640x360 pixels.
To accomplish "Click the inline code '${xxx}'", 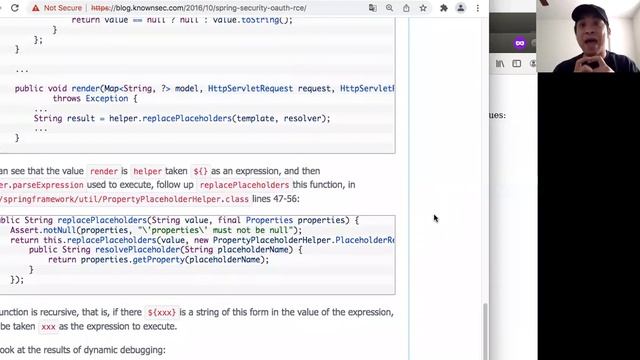I will click(161, 313).
